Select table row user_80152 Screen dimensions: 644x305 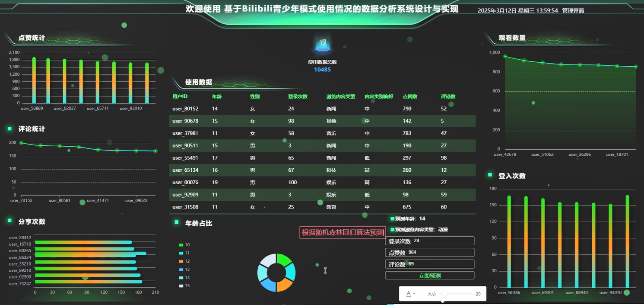click(322, 109)
